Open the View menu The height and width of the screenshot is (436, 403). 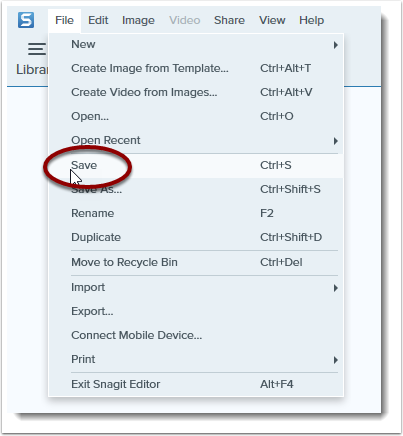(x=272, y=20)
